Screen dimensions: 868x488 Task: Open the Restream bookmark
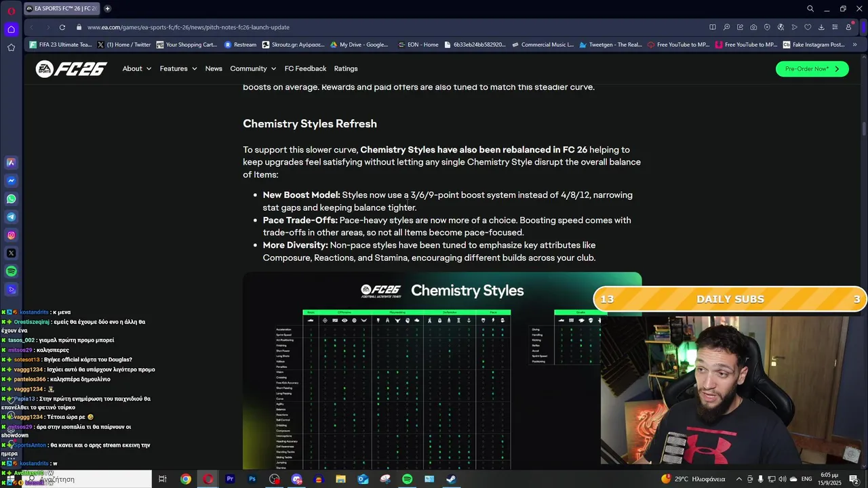[x=240, y=45]
